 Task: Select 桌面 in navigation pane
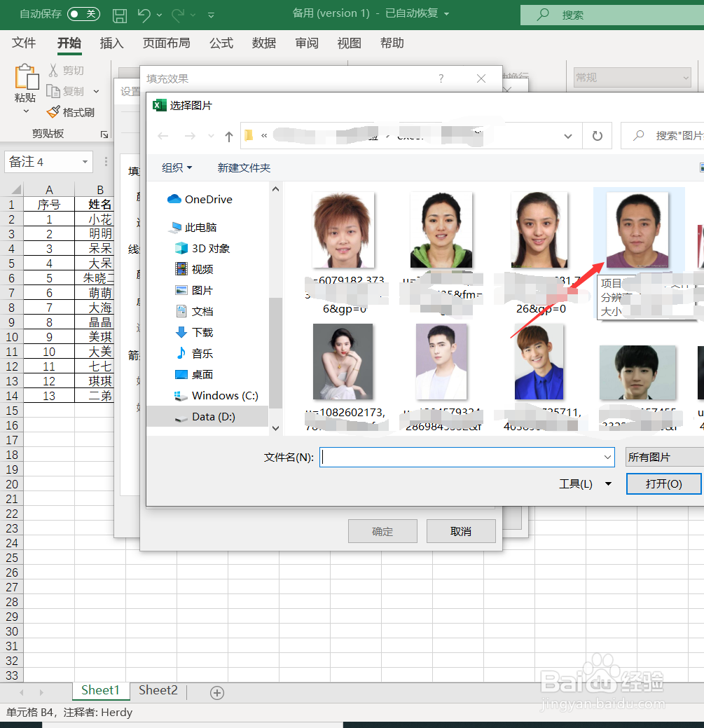(194, 374)
